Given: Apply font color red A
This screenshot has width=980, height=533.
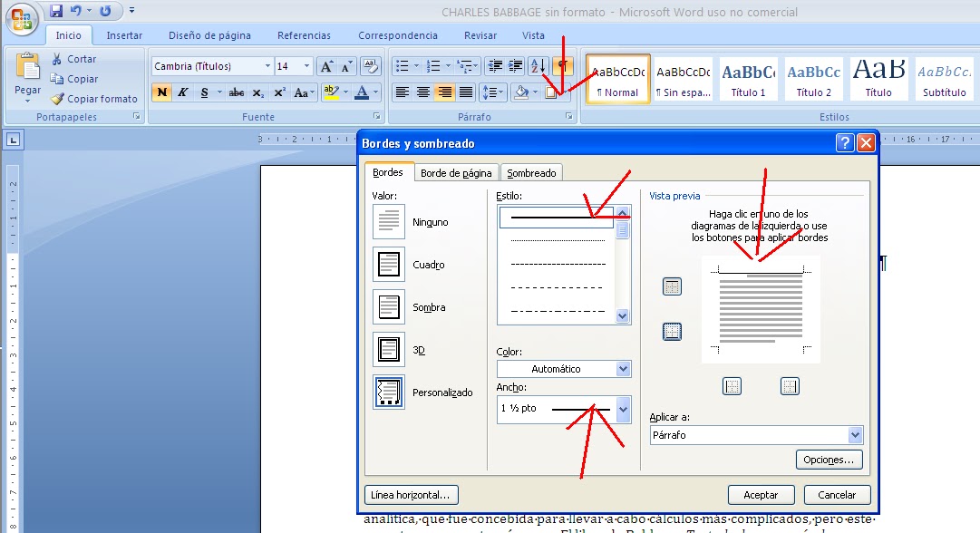Looking at the screenshot, I should pos(362,92).
